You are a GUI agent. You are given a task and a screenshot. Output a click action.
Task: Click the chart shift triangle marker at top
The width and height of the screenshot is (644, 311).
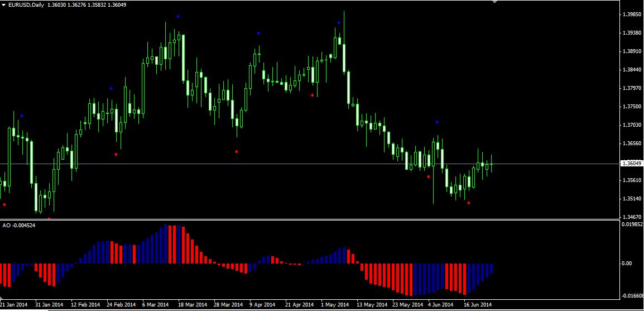point(494,2)
